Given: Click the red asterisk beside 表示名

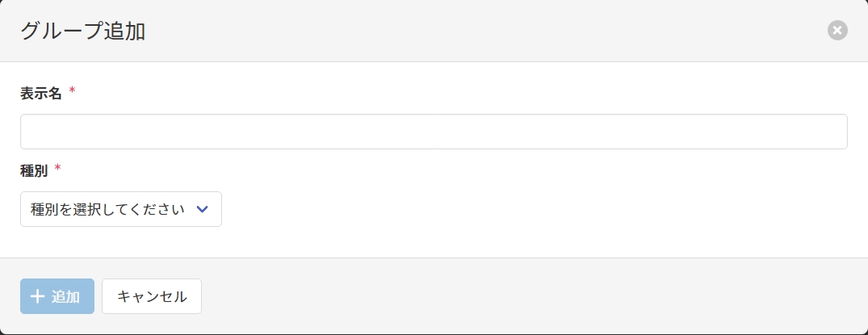Looking at the screenshot, I should [72, 91].
